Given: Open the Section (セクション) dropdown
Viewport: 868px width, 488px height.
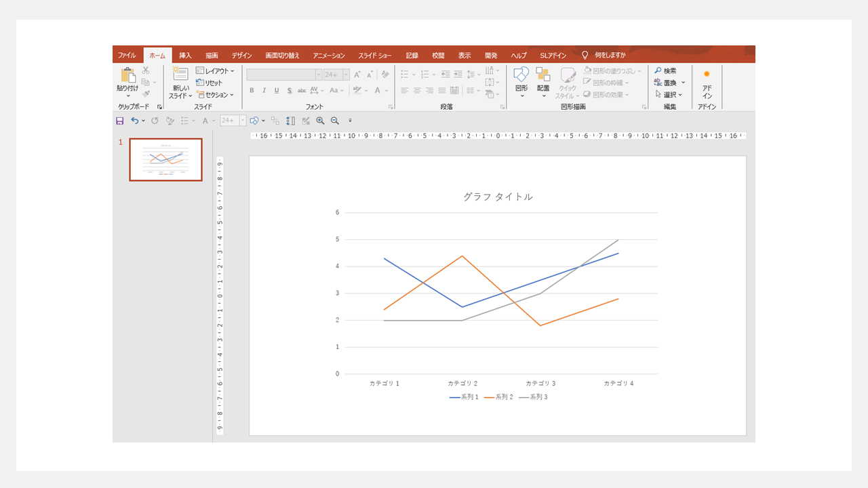Looking at the screenshot, I should click(x=215, y=95).
